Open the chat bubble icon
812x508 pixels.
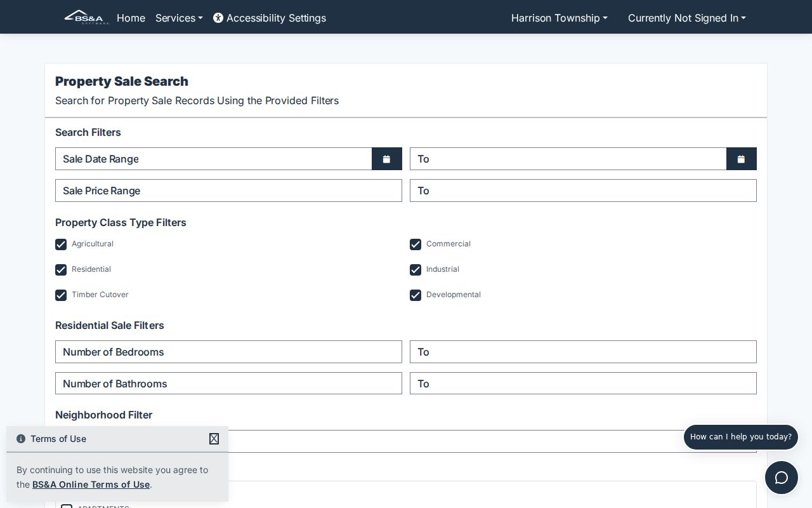pos(782,478)
